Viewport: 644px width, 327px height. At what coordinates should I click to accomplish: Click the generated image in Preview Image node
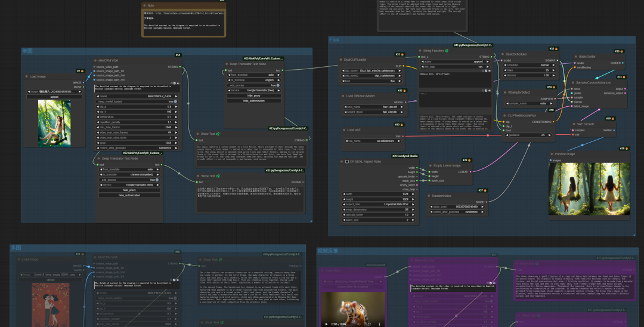click(589, 189)
